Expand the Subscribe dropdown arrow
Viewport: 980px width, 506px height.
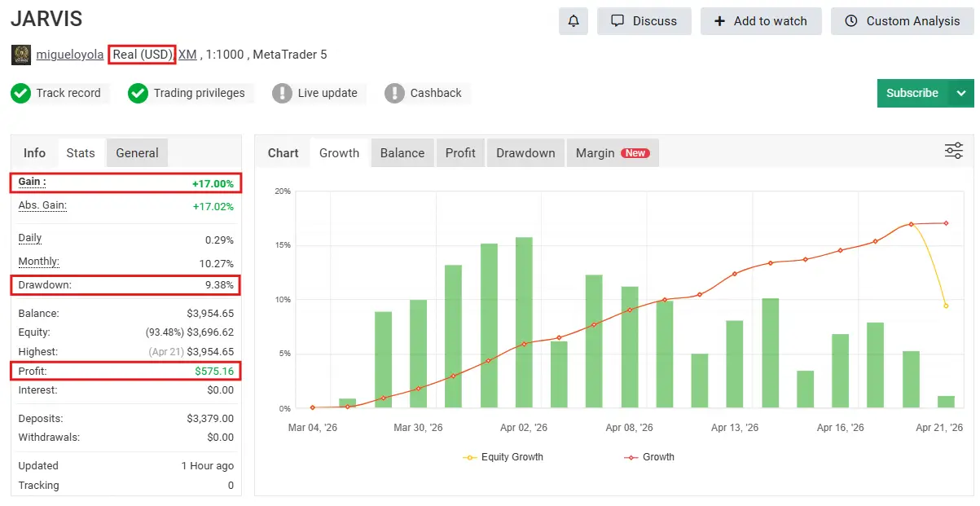pos(961,93)
